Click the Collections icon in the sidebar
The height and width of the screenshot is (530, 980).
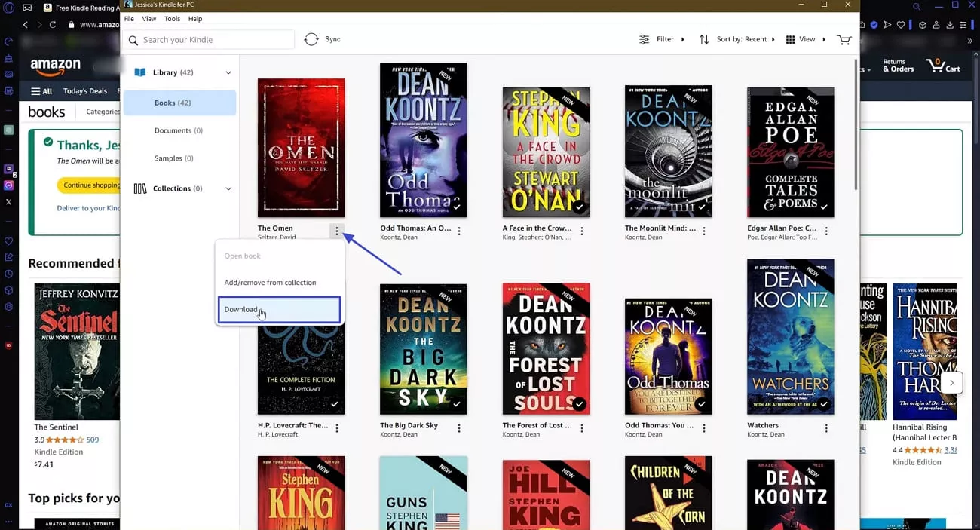140,188
